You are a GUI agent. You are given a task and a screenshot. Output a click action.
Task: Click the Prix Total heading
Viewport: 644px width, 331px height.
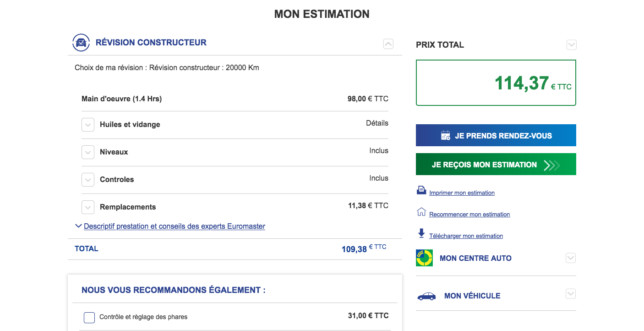(x=440, y=45)
